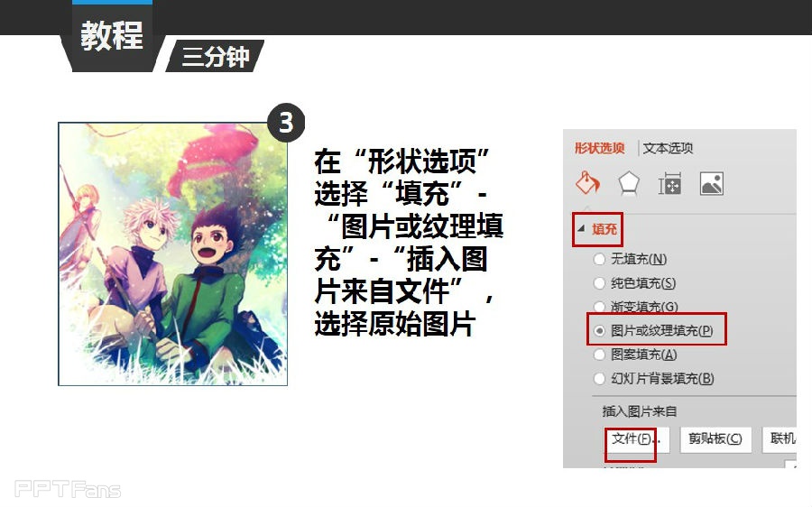The width and height of the screenshot is (812, 507).
Task: Select 无填充(N) radio button
Action: tap(599, 259)
